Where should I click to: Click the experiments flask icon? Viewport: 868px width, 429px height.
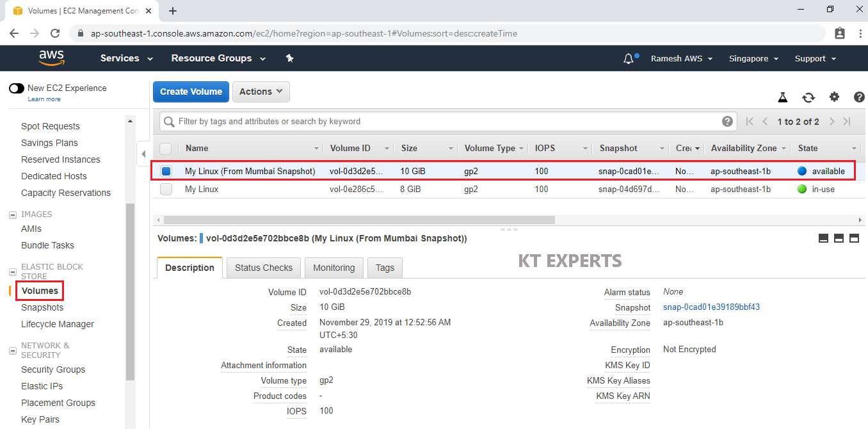pos(782,97)
